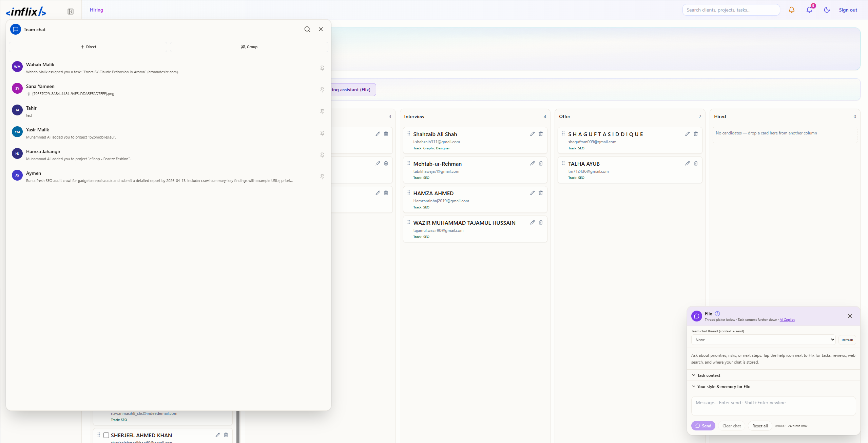This screenshot has width=868, height=443.
Task: Edit the WAZIR MUHAMMAD TAJAMUL HUSSAIN card
Action: (533, 222)
